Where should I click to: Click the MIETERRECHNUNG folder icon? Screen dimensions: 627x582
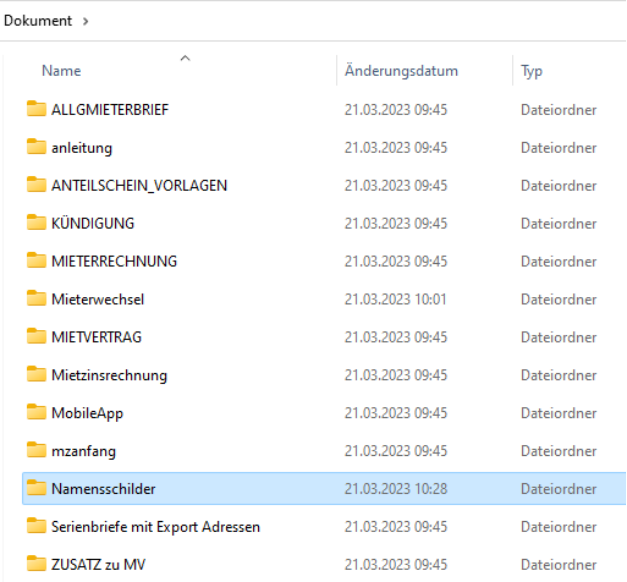pos(36,260)
